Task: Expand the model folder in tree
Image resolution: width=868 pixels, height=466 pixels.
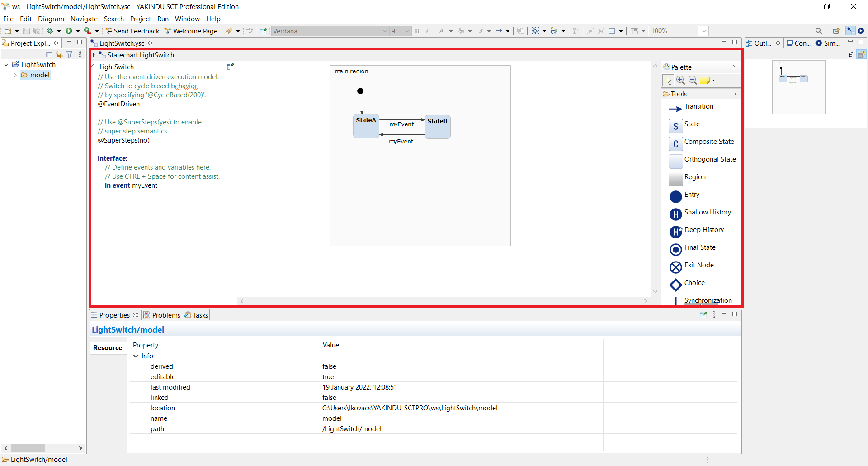Action: point(15,75)
